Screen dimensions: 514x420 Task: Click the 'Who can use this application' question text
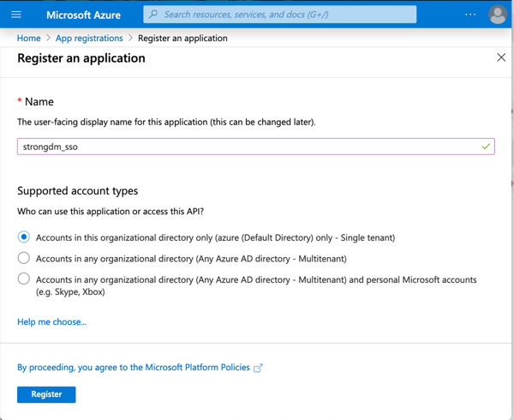111,212
